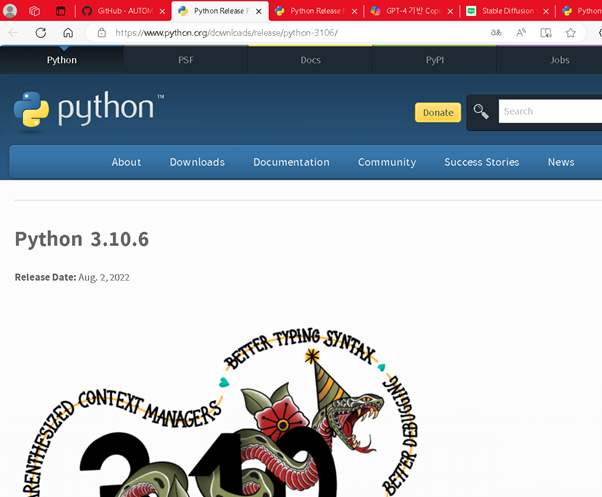The image size is (602, 497).
Task: Click into the Search text field
Action: click(x=550, y=111)
